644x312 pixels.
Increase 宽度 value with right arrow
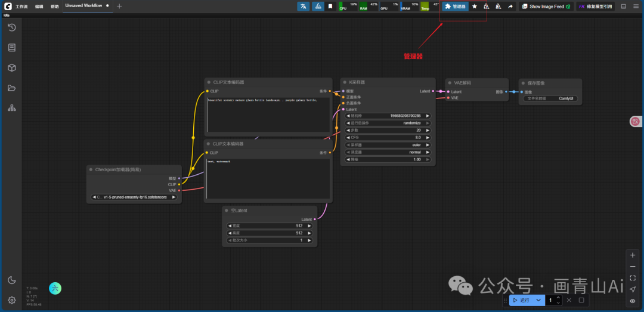point(309,225)
